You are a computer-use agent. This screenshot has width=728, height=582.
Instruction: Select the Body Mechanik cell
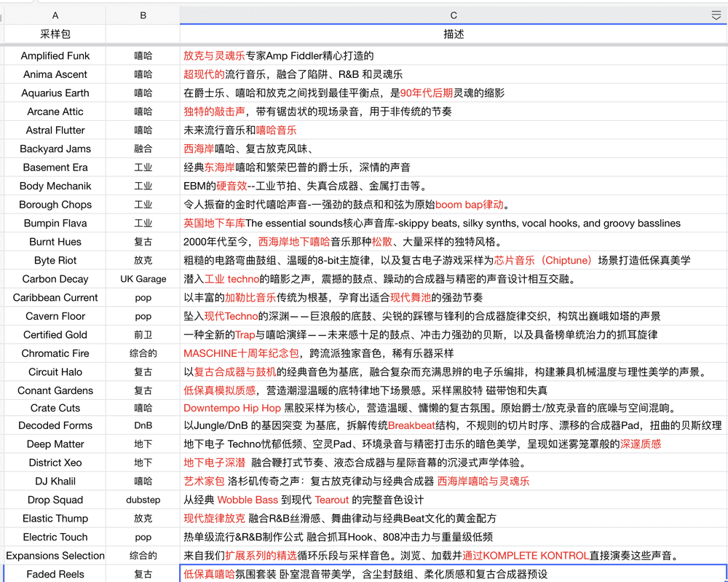[x=55, y=186]
